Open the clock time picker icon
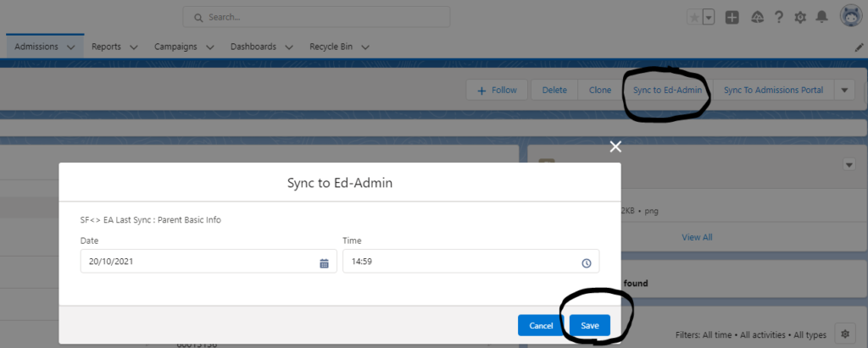The image size is (868, 348). 587,263
